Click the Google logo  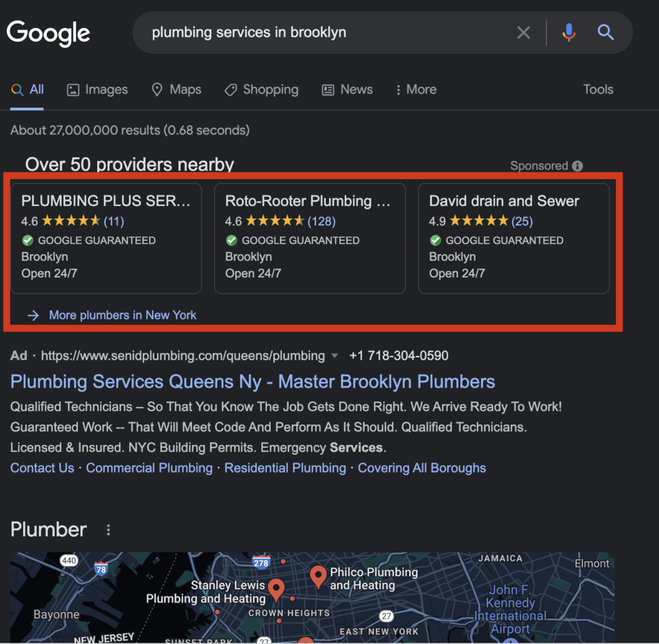(48, 33)
